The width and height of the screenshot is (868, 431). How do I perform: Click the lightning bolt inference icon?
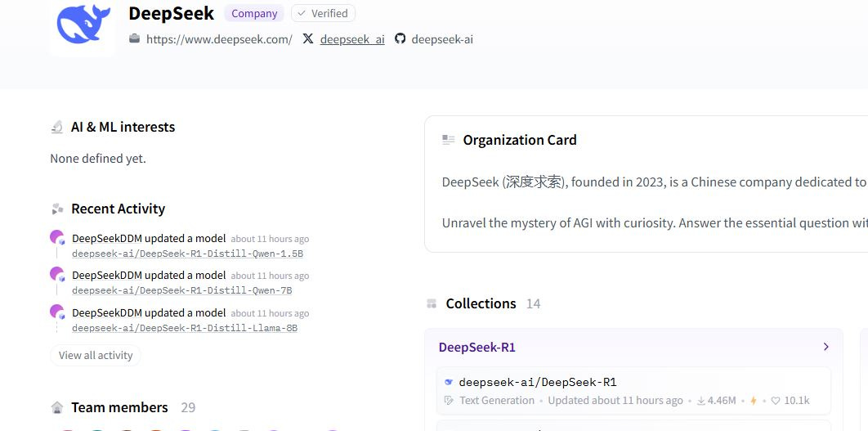(753, 401)
